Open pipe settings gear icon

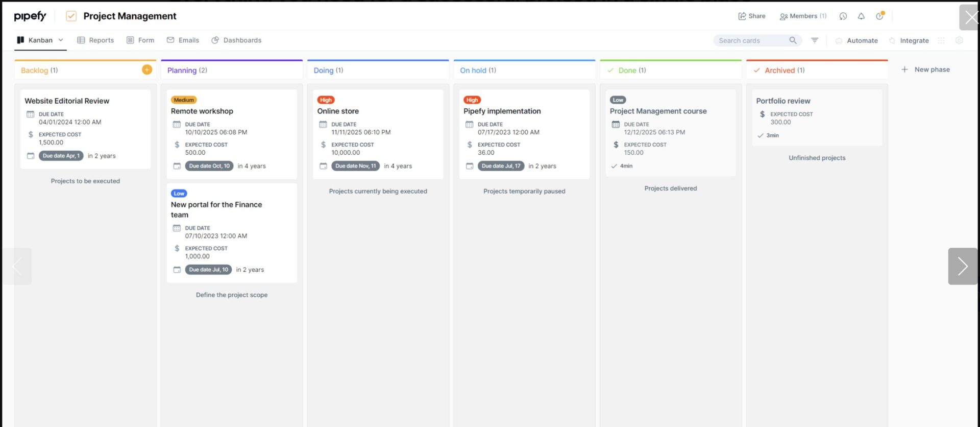click(x=959, y=40)
